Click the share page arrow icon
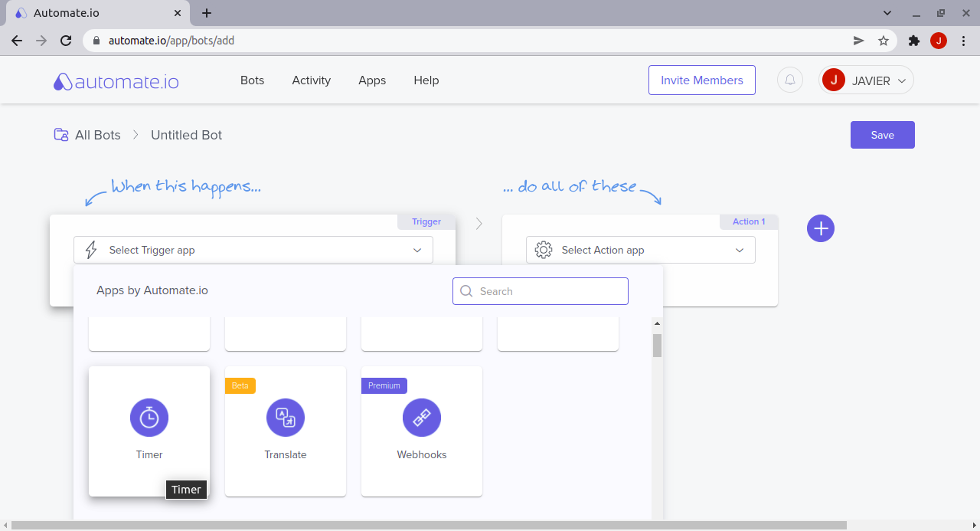Image resolution: width=980 pixels, height=531 pixels. (859, 41)
